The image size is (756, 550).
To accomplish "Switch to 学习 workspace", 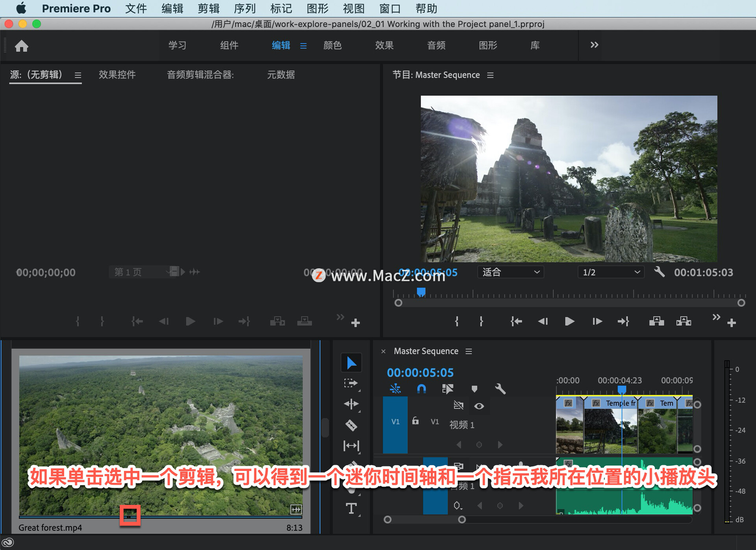I will click(x=177, y=45).
